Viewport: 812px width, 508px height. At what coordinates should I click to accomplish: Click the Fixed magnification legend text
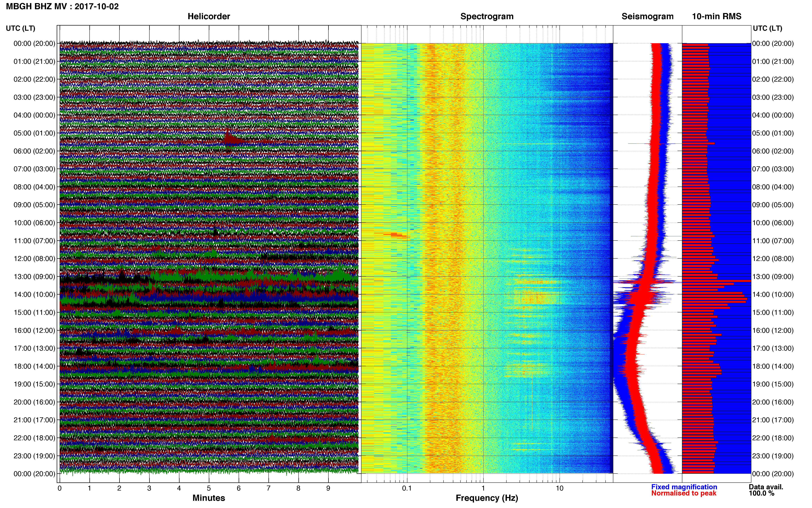[684, 487]
